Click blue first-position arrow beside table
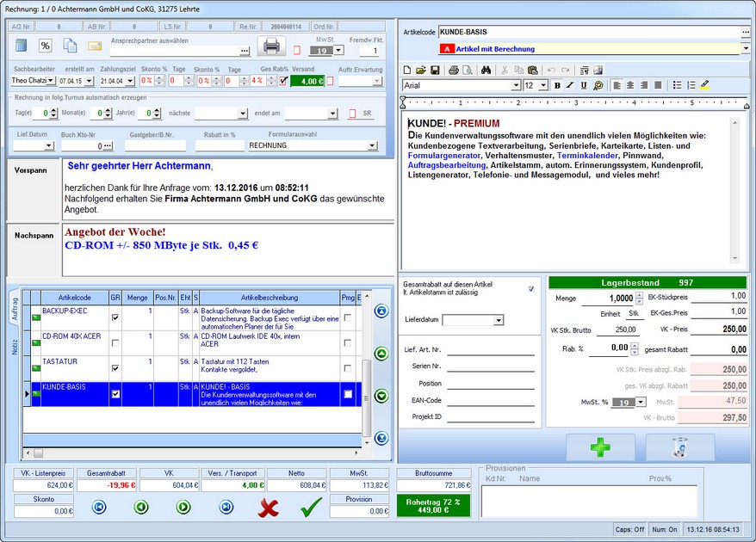 (381, 311)
